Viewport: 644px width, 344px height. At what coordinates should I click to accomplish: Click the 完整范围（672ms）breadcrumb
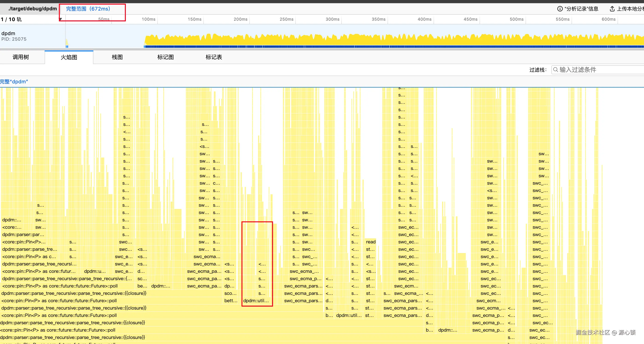(88, 9)
